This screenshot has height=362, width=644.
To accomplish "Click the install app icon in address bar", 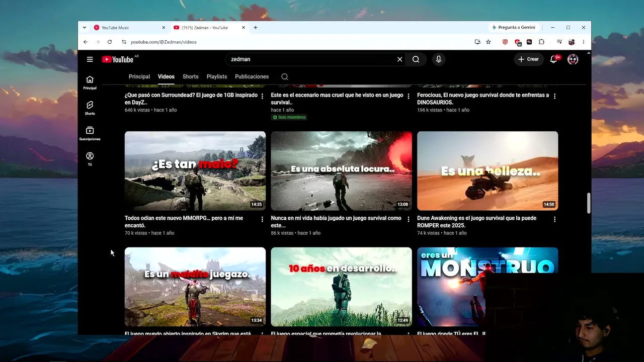I will [477, 42].
